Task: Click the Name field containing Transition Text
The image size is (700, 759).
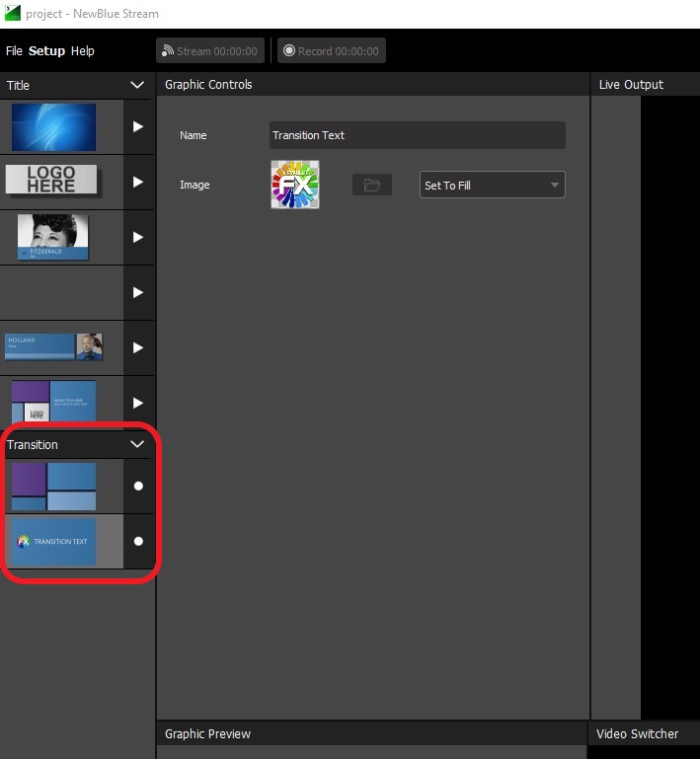Action: tap(417, 135)
